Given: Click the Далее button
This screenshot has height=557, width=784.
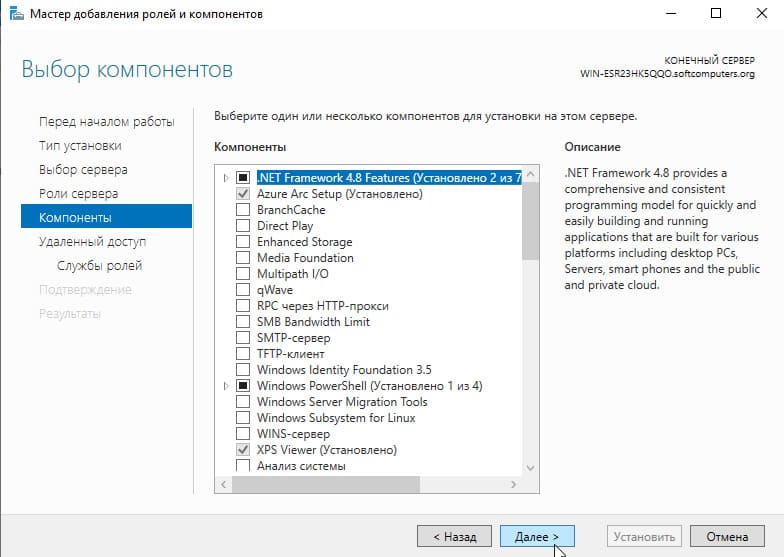Looking at the screenshot, I should click(x=537, y=536).
